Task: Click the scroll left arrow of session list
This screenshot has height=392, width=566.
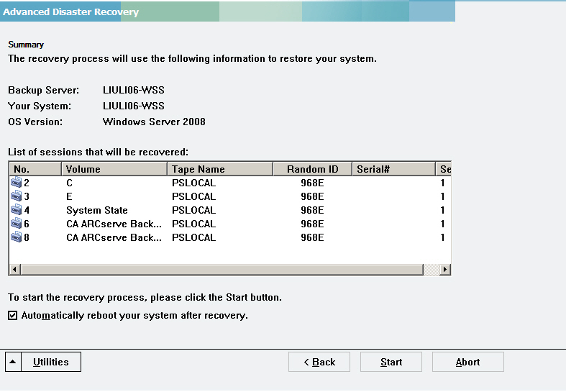Action: (x=15, y=269)
